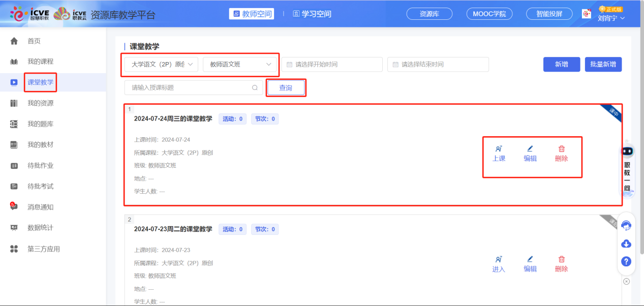
Task: Click the 新增 add button
Action: tap(561, 65)
